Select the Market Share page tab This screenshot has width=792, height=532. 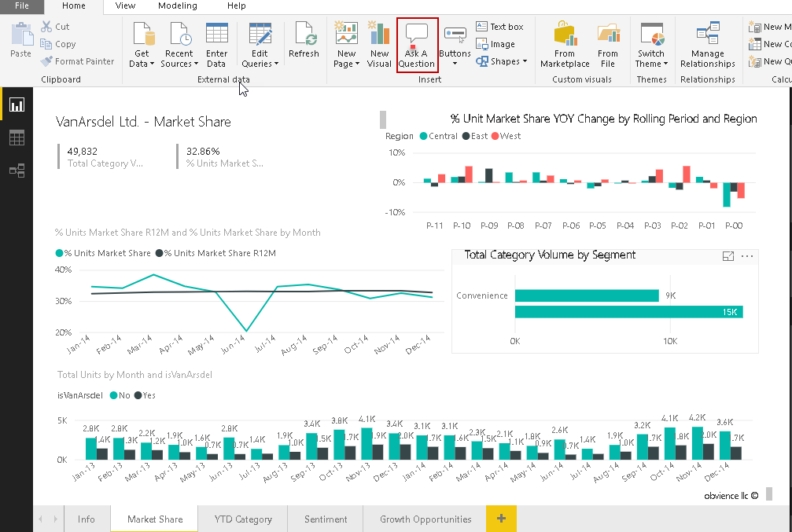[x=155, y=519]
